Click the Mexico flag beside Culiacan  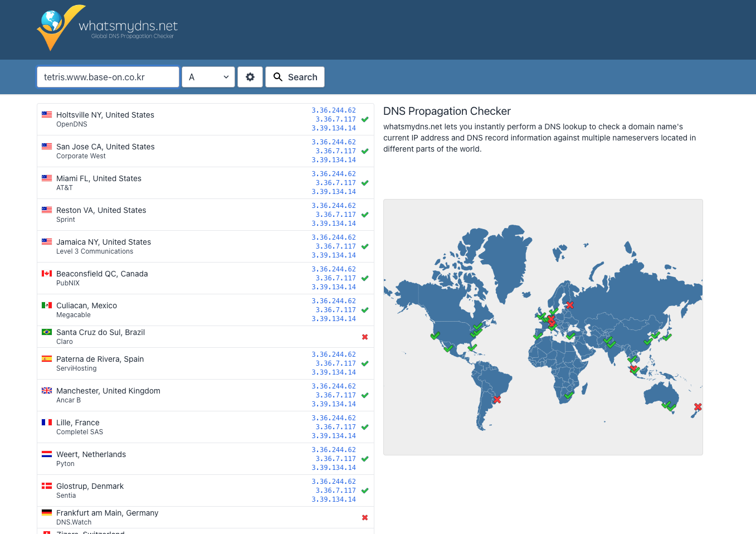point(47,305)
